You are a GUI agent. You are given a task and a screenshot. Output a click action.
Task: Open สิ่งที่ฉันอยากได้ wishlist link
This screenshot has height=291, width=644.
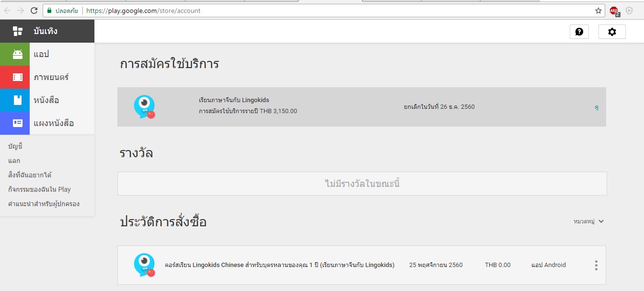pyautogui.click(x=30, y=175)
